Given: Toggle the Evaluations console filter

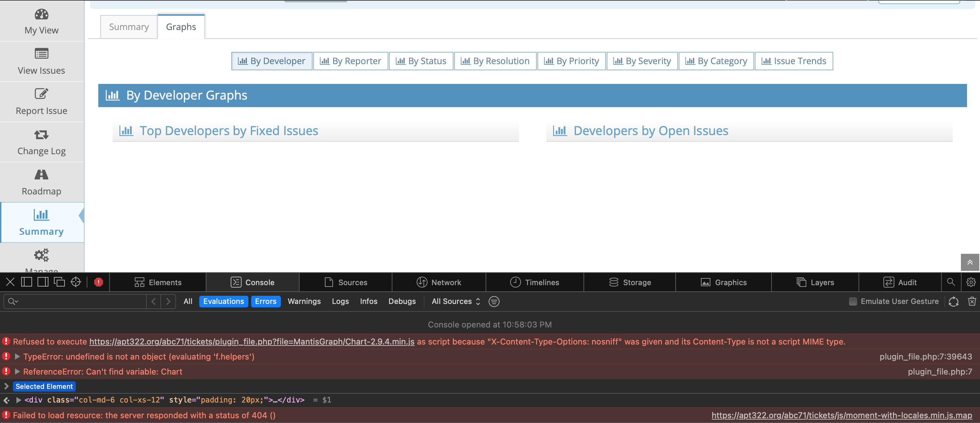Looking at the screenshot, I should (x=223, y=301).
